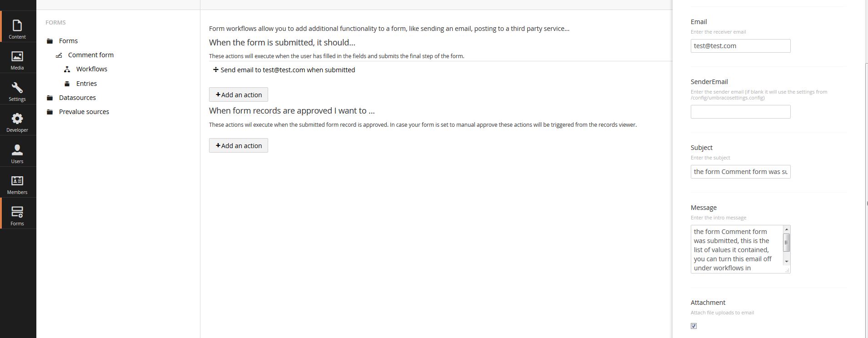Expand the Prevalue sources folder
Image resolution: width=868 pixels, height=338 pixels.
pyautogui.click(x=50, y=112)
